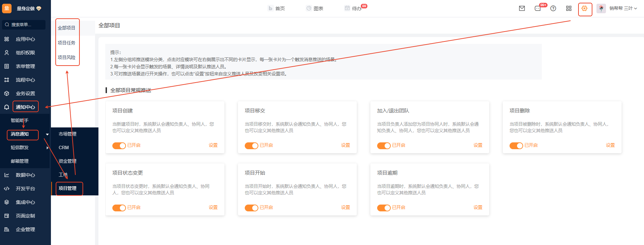Viewport: 644px width, 245px height.
Task: Click 设置 on the 项目状态变更 card
Action: 213,208
